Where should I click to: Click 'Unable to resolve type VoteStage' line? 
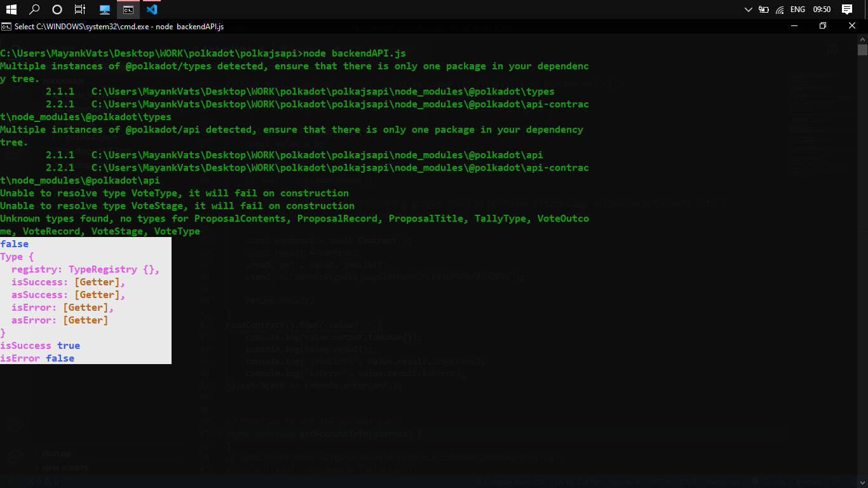click(177, 206)
